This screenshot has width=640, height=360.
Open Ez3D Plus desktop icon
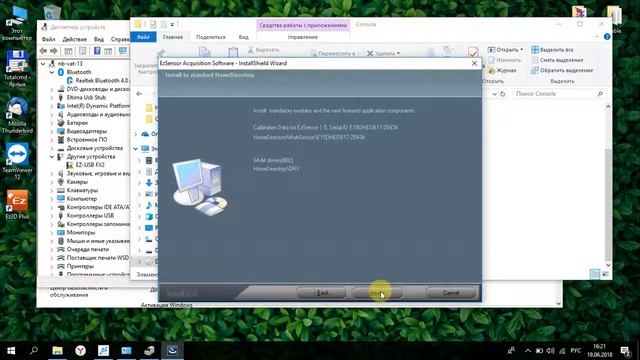[17, 205]
